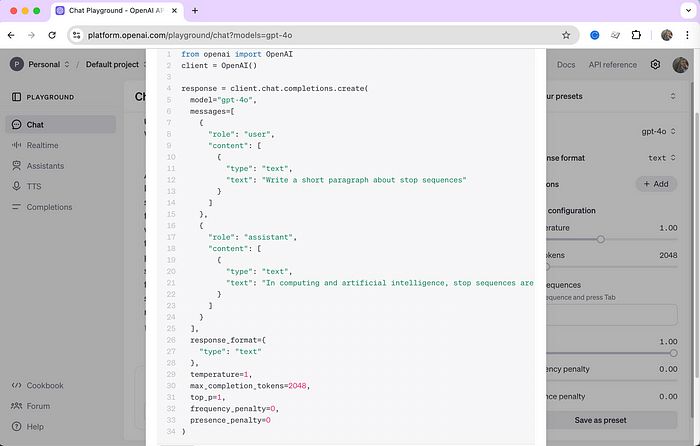Open the Cookbook link icon
The height and width of the screenshot is (446, 700).
click(x=17, y=385)
